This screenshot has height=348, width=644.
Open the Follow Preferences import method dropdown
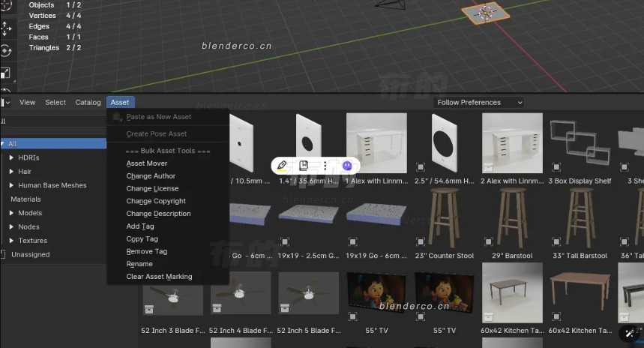click(479, 102)
